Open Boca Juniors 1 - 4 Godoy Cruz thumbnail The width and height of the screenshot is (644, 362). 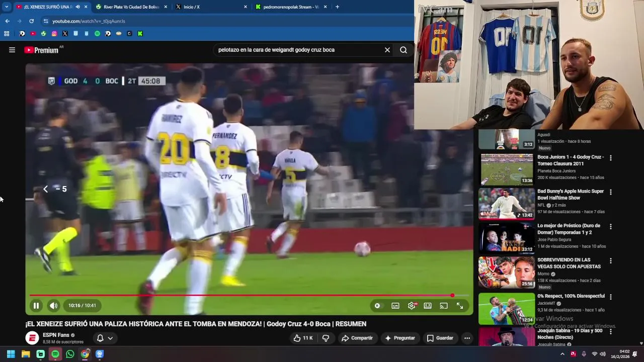(507, 169)
